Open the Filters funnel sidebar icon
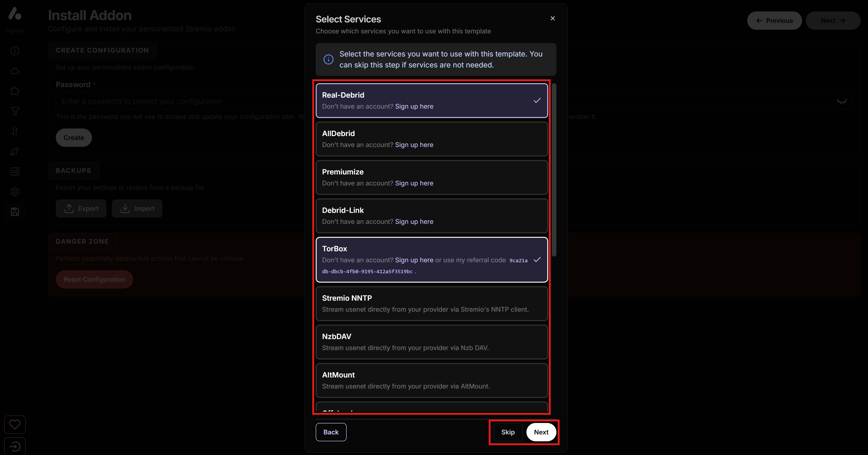868x455 pixels. tap(15, 111)
